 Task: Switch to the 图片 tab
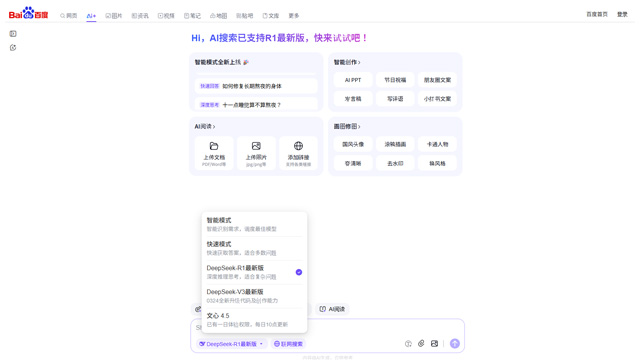(113, 16)
